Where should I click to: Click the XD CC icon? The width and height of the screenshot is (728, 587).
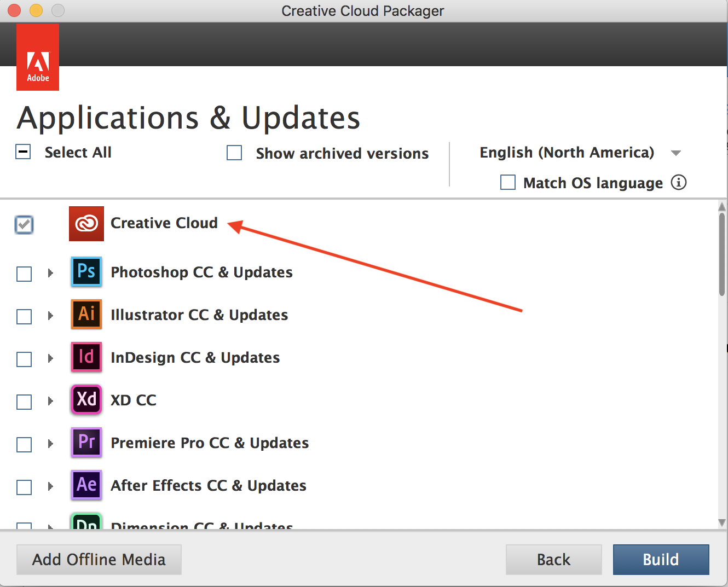pos(86,399)
